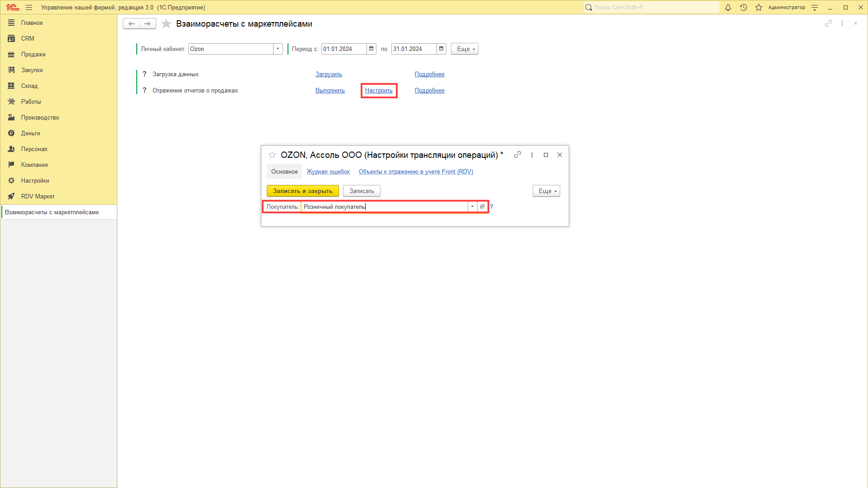The width and height of the screenshot is (868, 488).
Task: Close the Взаиморасчеты page tab area
Action: [855, 23]
